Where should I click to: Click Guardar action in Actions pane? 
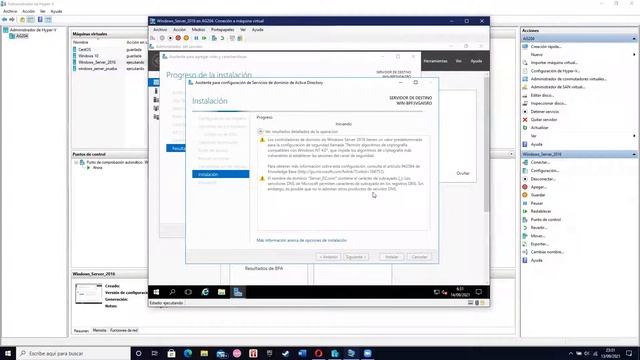click(x=538, y=195)
